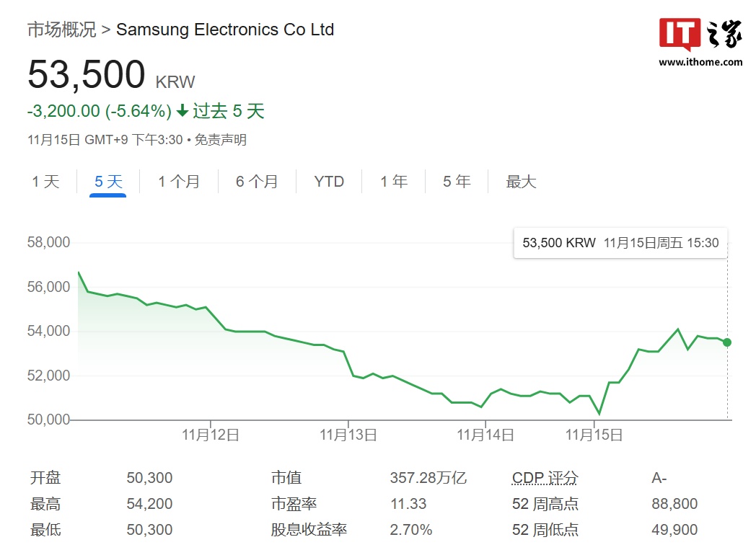Click the 53,500 KRW chart tooltip
Image resolution: width=756 pixels, height=550 pixels.
coord(620,243)
